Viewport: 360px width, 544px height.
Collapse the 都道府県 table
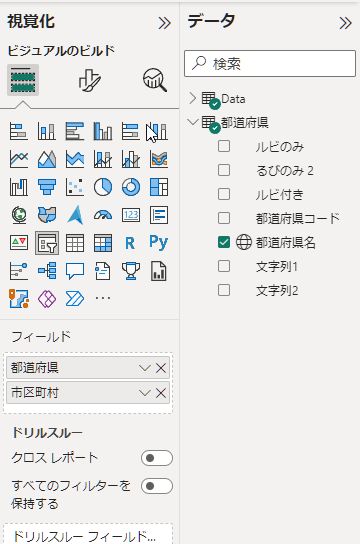pos(192,122)
